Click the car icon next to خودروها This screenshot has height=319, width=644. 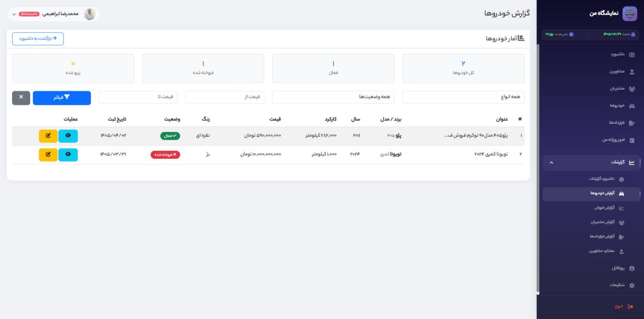click(x=632, y=106)
